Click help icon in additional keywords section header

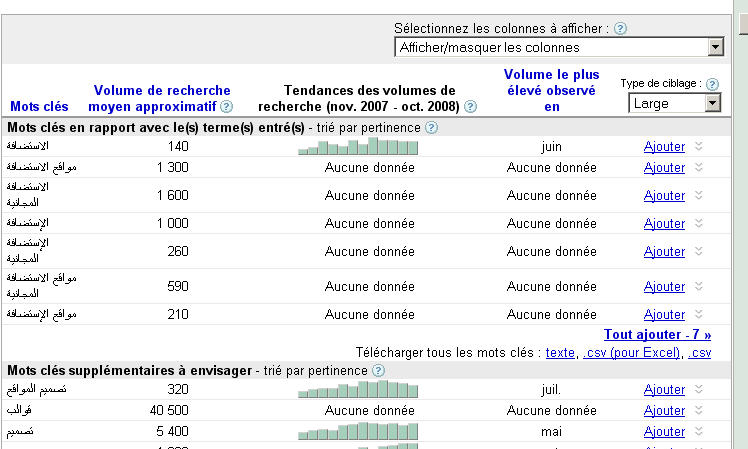pyautogui.click(x=378, y=371)
